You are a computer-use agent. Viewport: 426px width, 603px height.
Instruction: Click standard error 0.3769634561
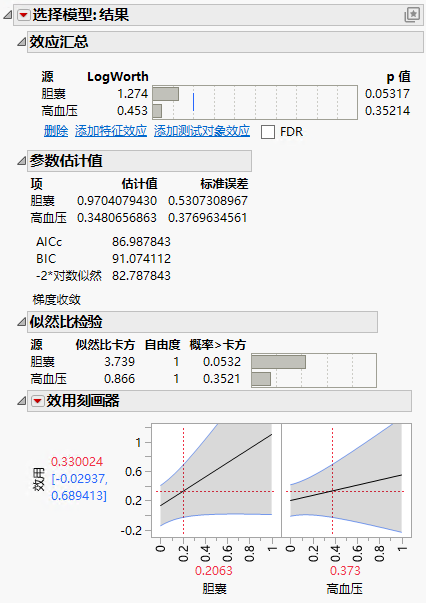208,218
